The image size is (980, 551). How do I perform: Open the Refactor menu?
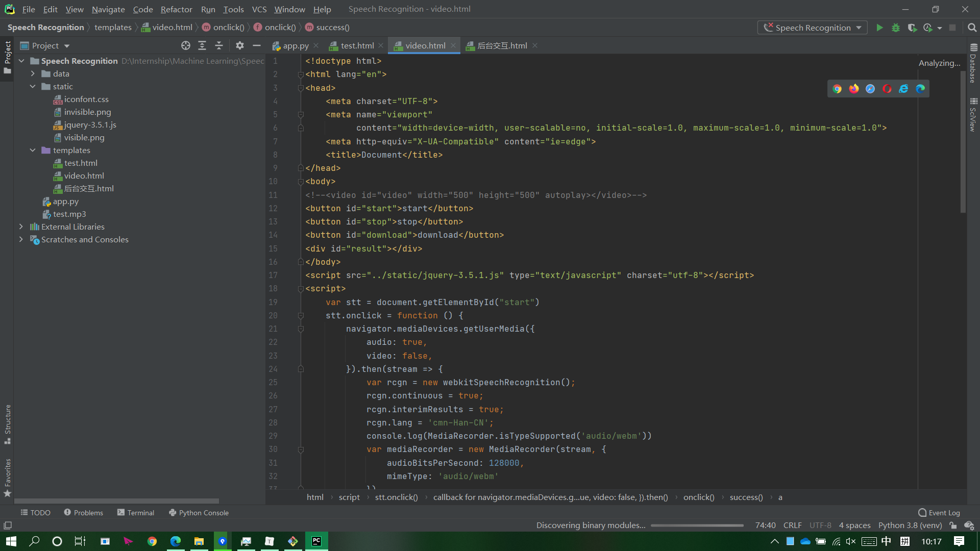(x=176, y=9)
